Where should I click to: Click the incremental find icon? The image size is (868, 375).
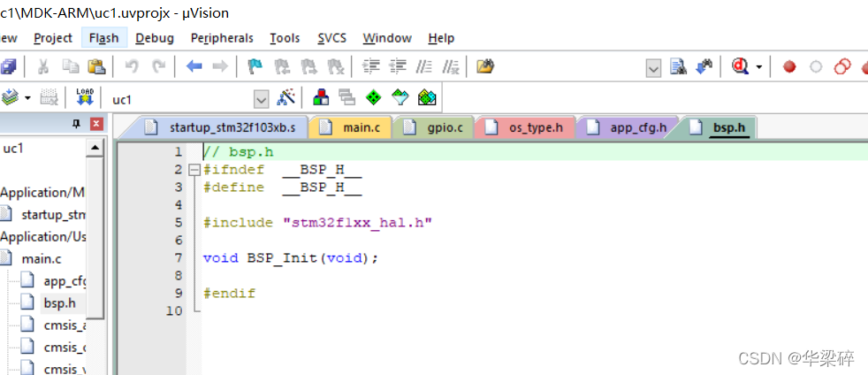coord(704,67)
